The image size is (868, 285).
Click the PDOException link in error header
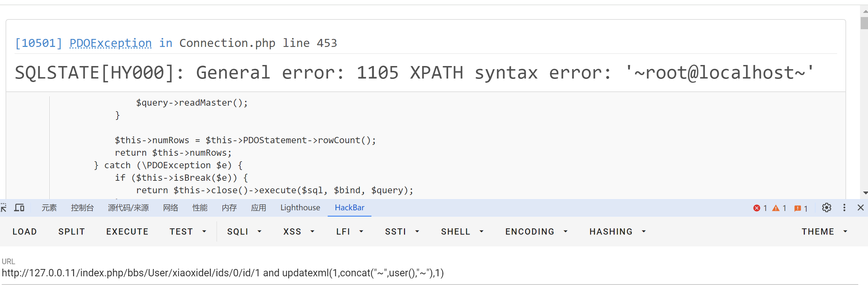(x=111, y=43)
